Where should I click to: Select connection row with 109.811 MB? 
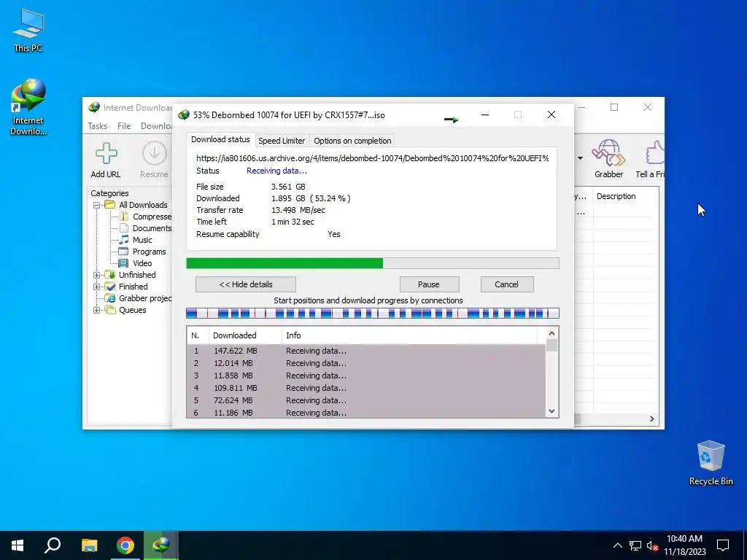(366, 388)
